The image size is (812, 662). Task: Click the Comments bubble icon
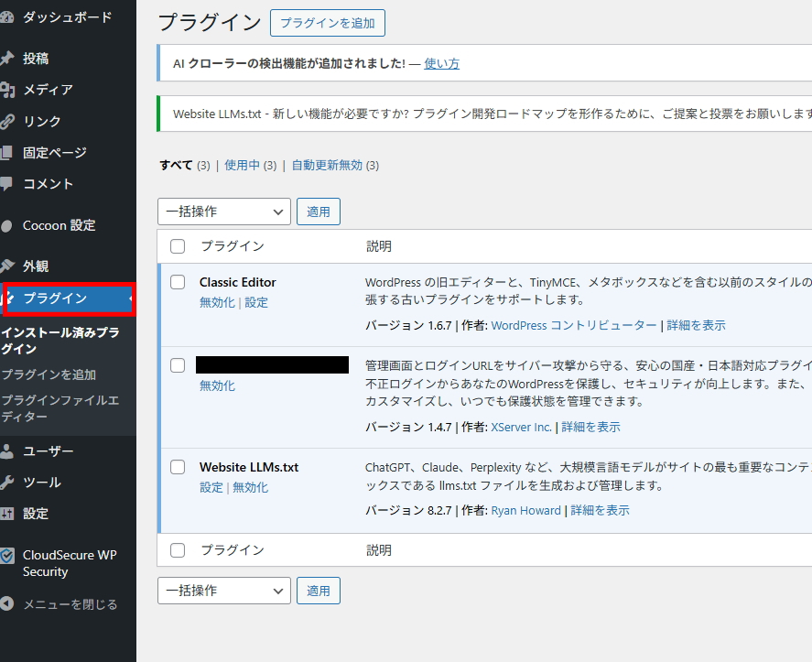pos(6,183)
